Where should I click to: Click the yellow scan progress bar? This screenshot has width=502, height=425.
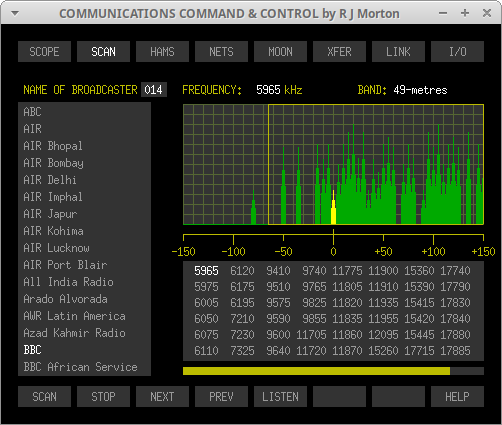pos(316,371)
